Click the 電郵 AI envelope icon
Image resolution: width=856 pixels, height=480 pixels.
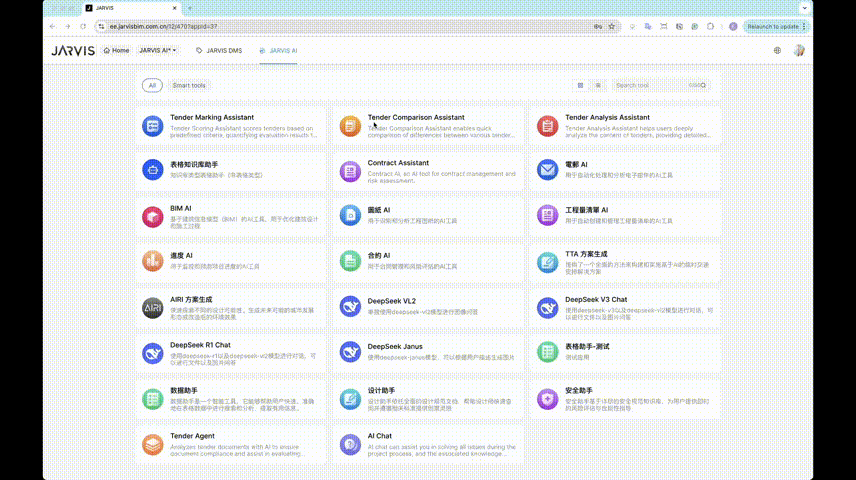tap(547, 170)
